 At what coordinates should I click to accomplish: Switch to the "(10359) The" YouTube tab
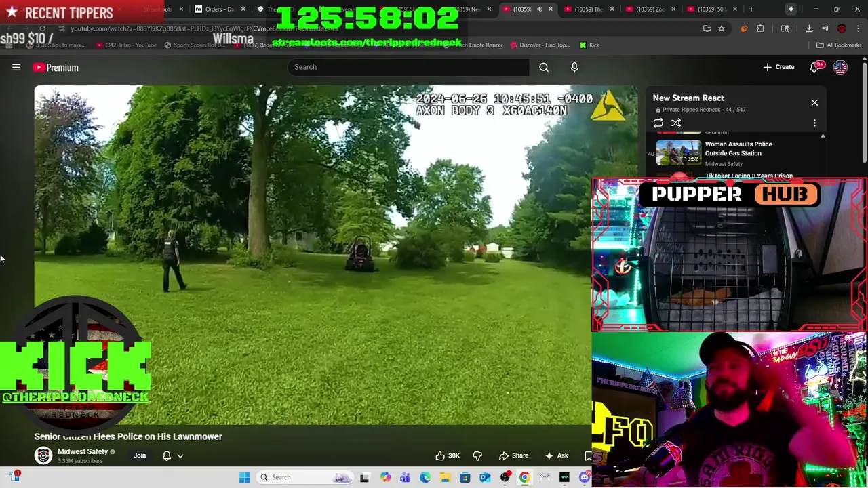587,9
